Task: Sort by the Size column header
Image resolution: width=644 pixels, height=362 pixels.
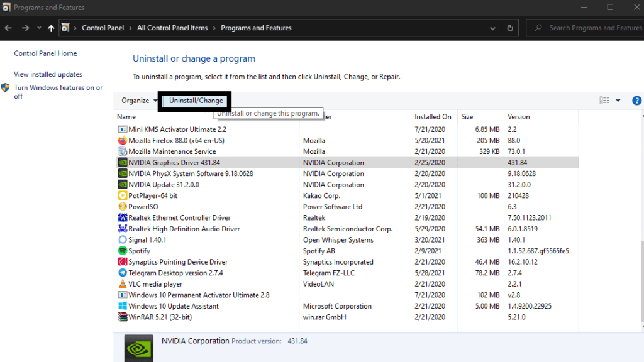Action: tap(467, 117)
